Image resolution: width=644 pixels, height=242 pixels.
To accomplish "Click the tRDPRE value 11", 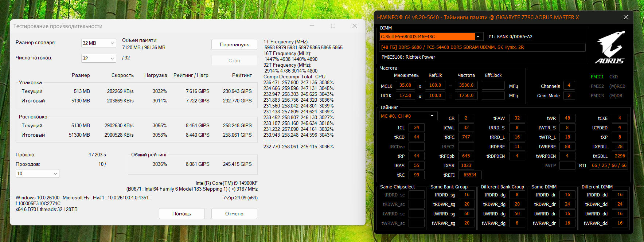I will 517,147.
